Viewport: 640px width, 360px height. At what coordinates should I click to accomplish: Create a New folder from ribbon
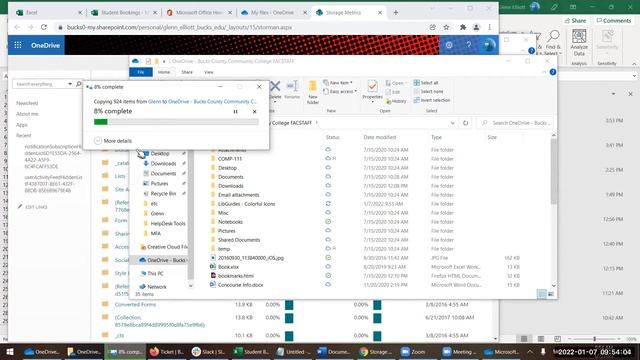[313, 93]
